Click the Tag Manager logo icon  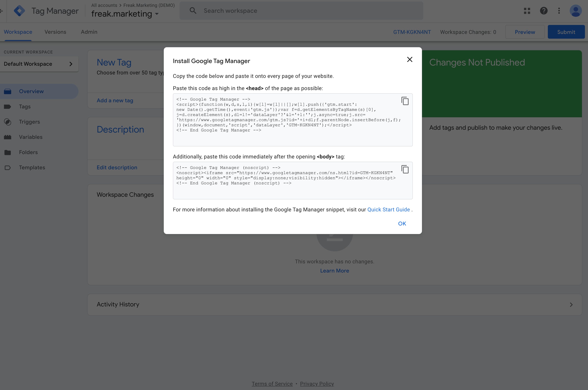pos(19,11)
